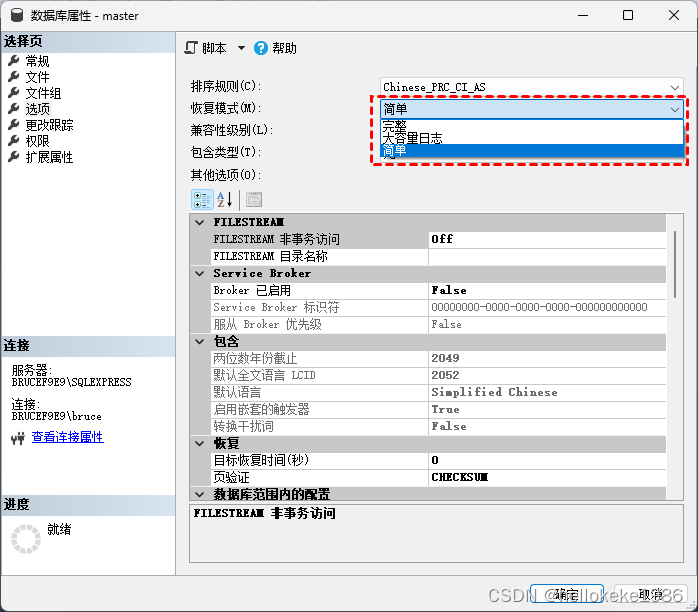Click the FILESTREAM 非事务访问 value Off

(x=547, y=239)
